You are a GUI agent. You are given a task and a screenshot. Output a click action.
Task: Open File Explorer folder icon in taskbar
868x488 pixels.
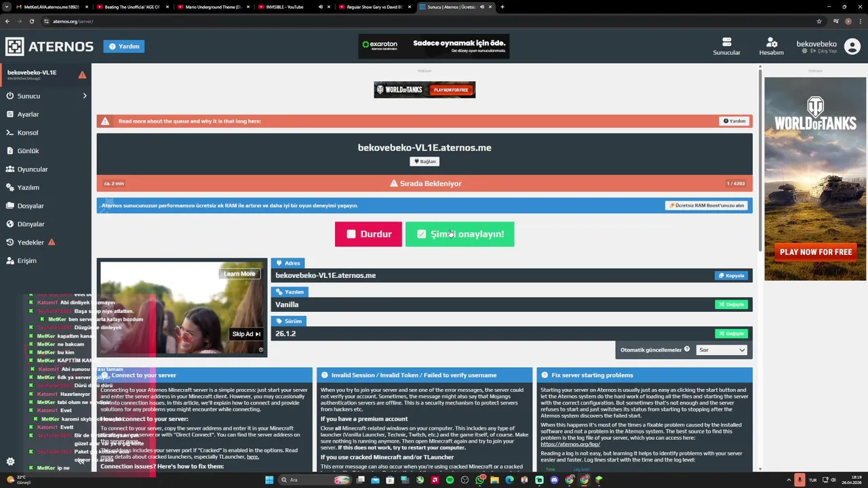pyautogui.click(x=494, y=480)
